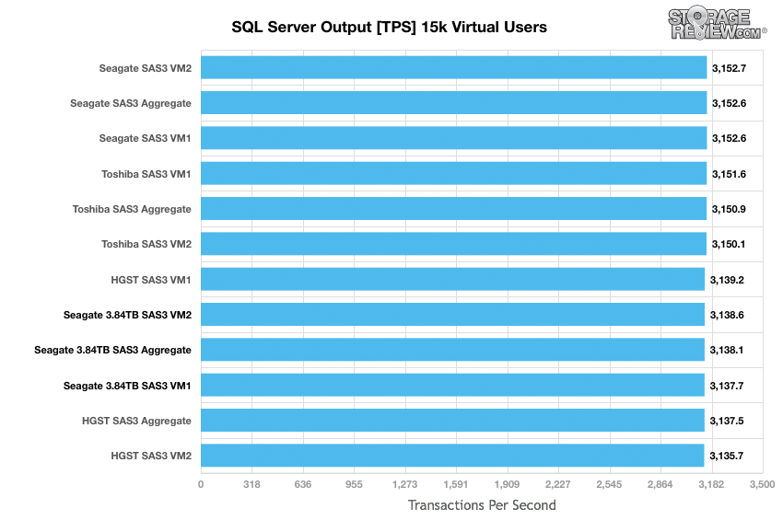Click the 3,182 tick on the x-axis
This screenshot has height=532, width=783.
[x=711, y=484]
